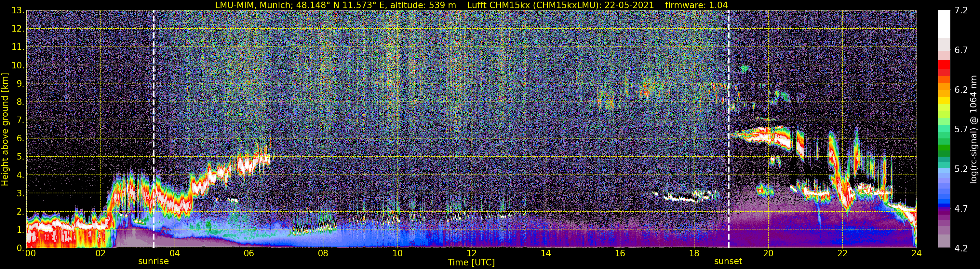Click colorbar tick value '4.7'

pyautogui.click(x=961, y=209)
